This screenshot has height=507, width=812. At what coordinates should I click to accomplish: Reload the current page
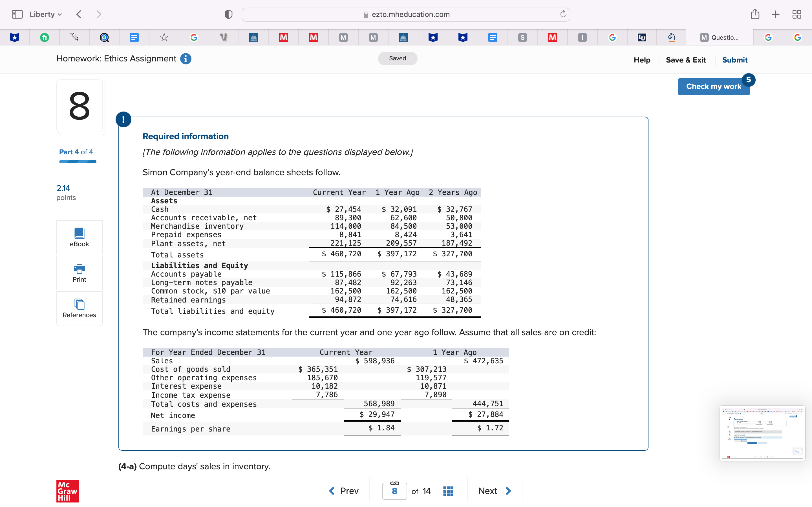click(x=563, y=14)
